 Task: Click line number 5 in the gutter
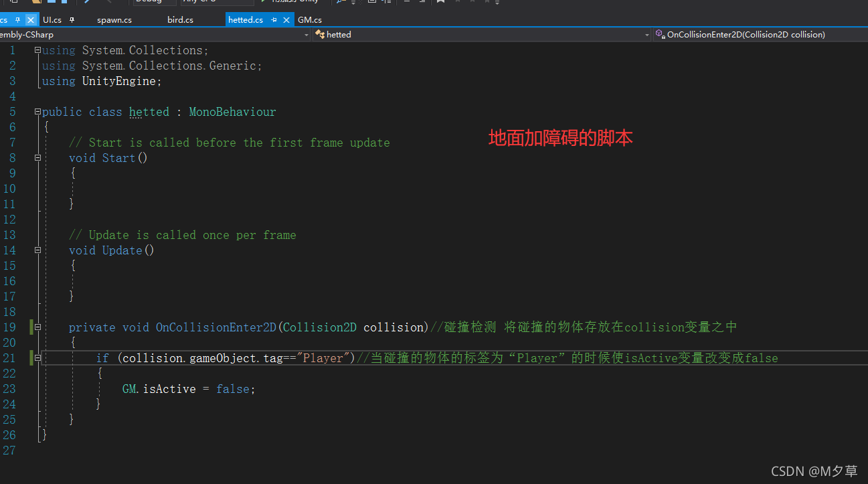pos(13,112)
